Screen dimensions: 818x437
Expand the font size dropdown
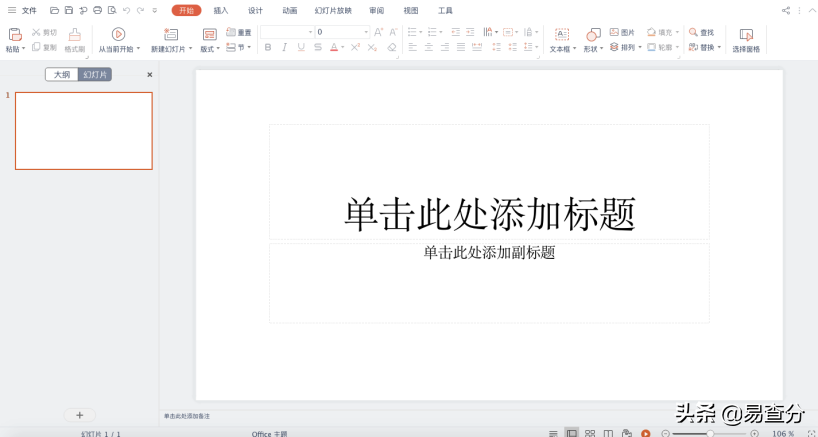pyautogui.click(x=366, y=33)
